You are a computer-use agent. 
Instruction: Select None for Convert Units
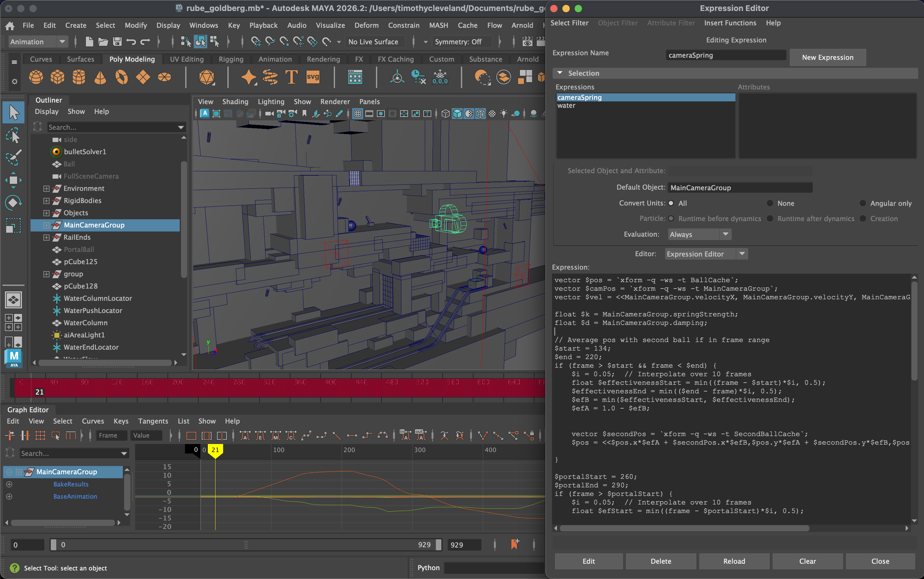770,203
